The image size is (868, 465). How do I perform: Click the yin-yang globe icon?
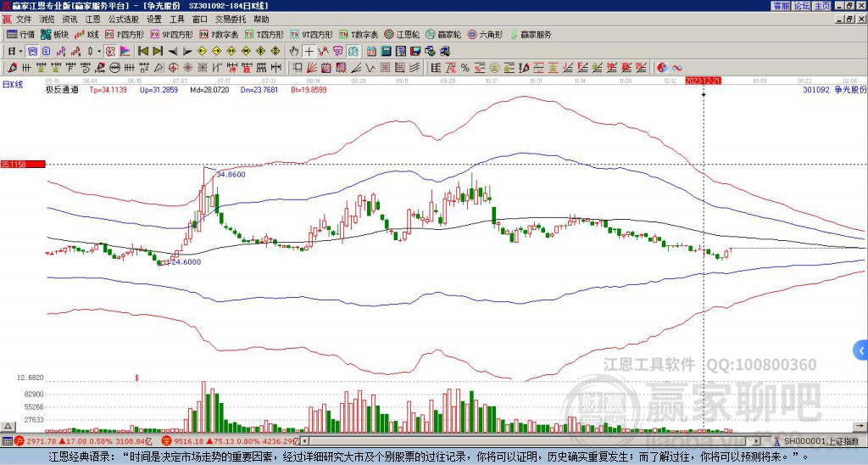tap(662, 68)
